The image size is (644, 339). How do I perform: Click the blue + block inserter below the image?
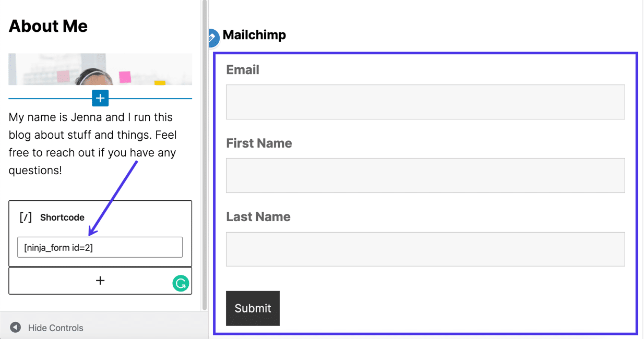click(100, 98)
